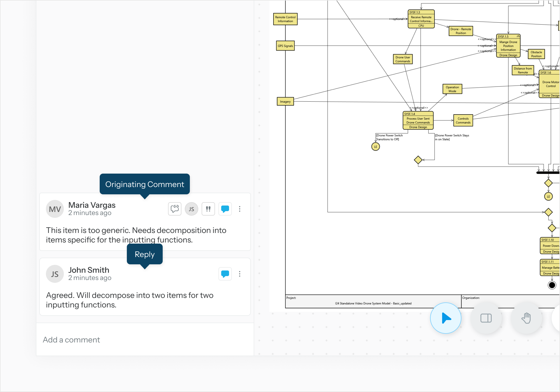560x392 pixels.
Task: Click the Operation Mode block
Action: coord(452,89)
